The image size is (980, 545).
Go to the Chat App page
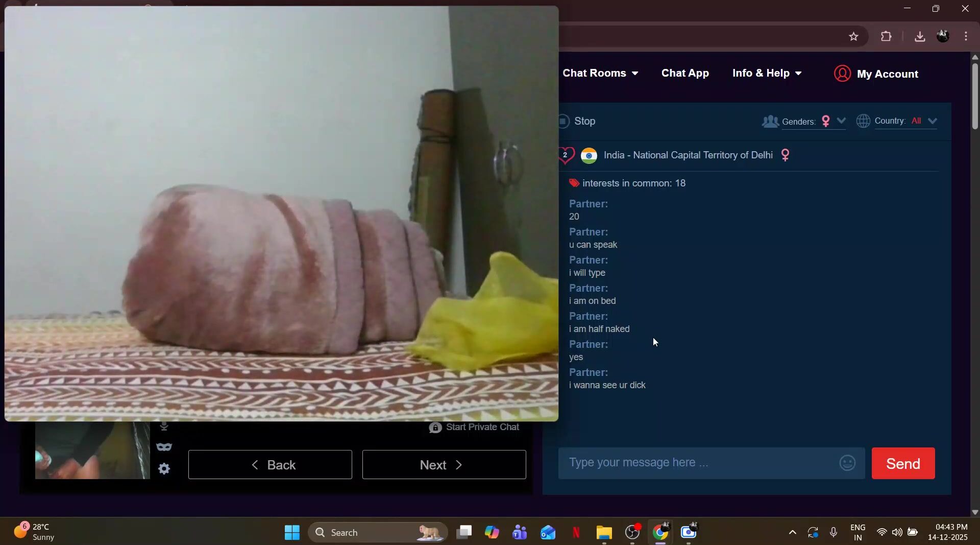coord(685,74)
